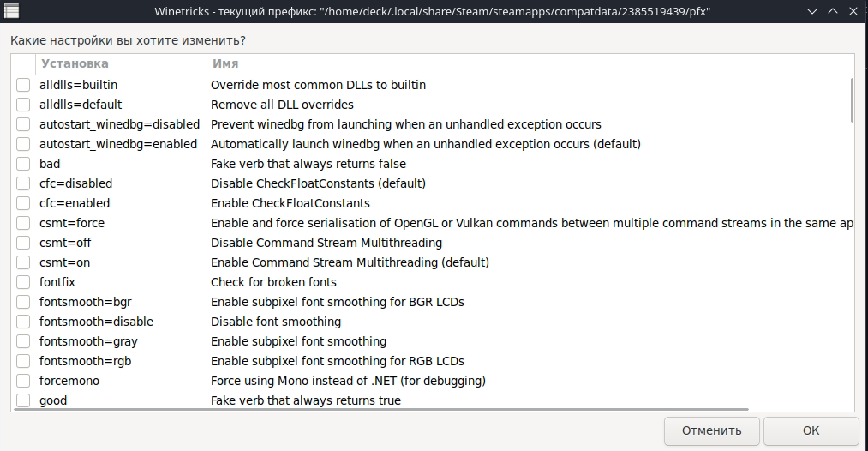Check the box next to good

tap(23, 400)
